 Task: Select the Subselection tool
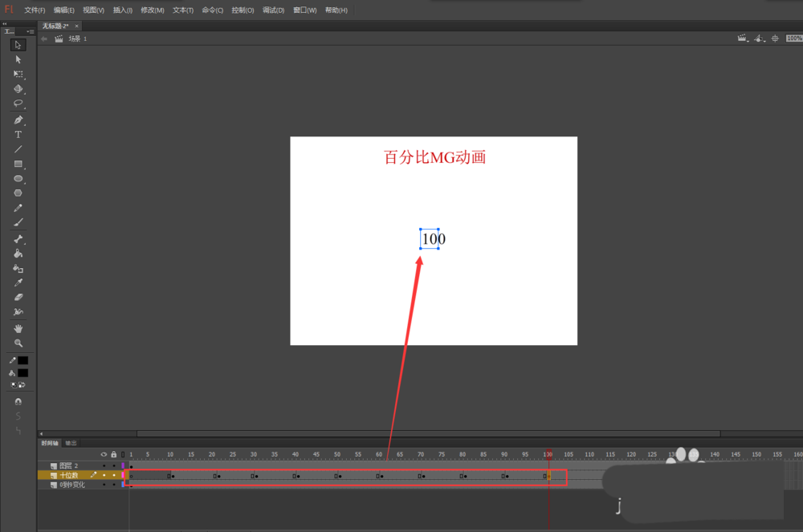[x=18, y=59]
